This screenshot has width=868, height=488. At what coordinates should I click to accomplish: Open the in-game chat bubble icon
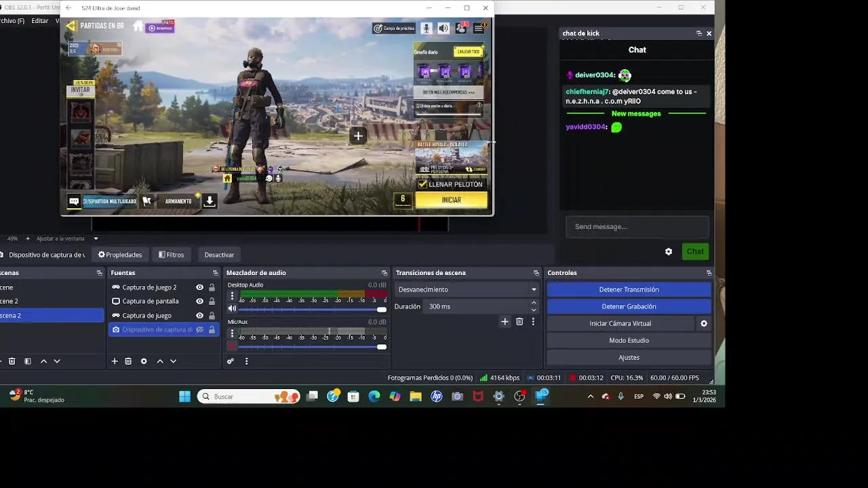(74, 201)
